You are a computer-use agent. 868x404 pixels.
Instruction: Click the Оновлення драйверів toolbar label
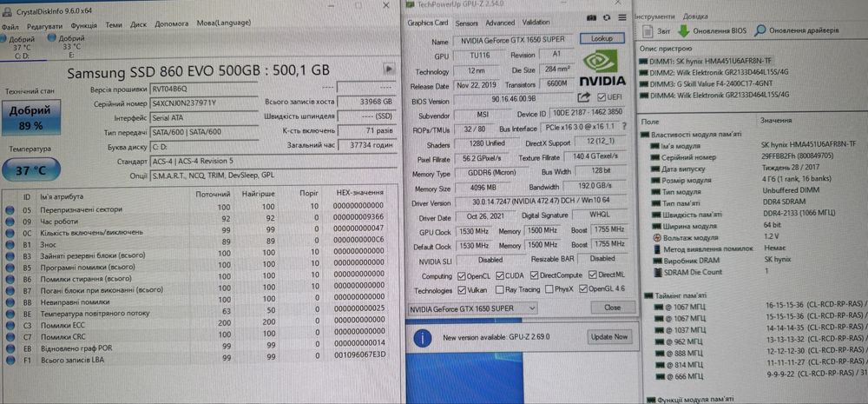[x=804, y=30]
